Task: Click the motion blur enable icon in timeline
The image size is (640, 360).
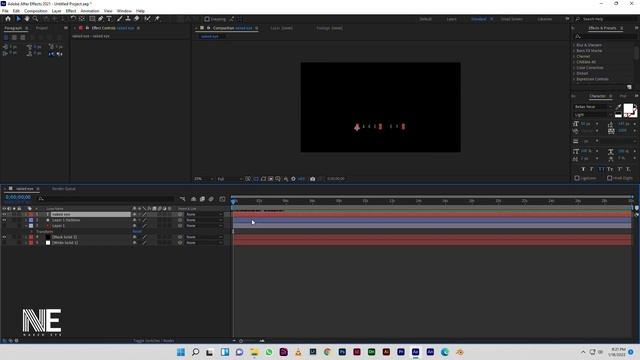Action: (211, 199)
